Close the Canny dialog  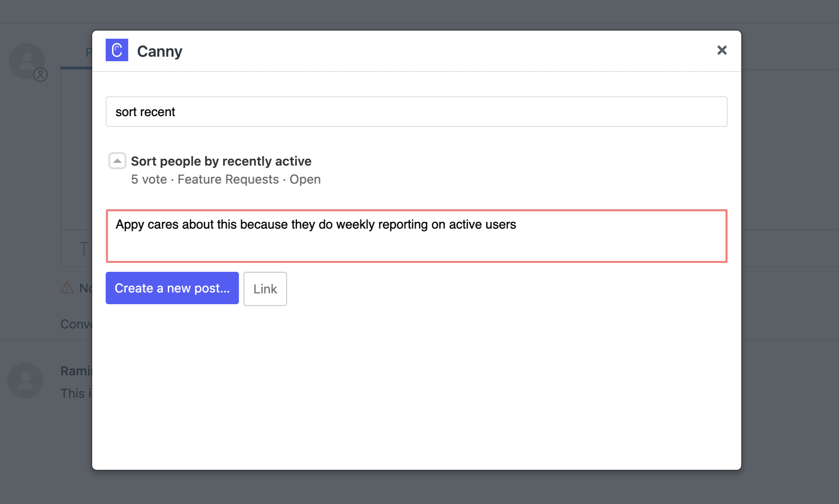pos(722,50)
